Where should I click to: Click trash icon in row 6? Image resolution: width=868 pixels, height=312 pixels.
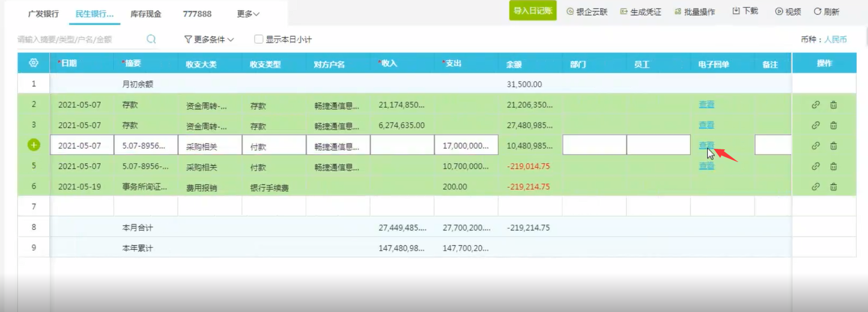point(834,187)
